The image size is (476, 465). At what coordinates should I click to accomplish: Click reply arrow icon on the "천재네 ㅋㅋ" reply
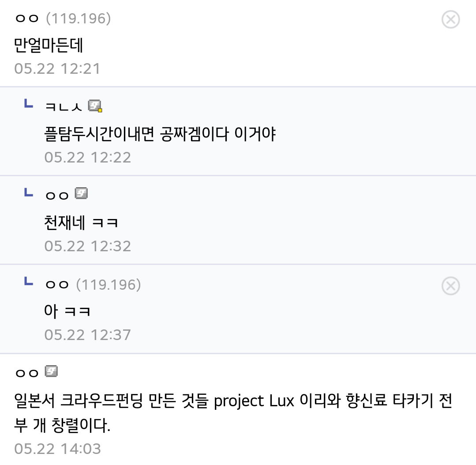pos(29,192)
